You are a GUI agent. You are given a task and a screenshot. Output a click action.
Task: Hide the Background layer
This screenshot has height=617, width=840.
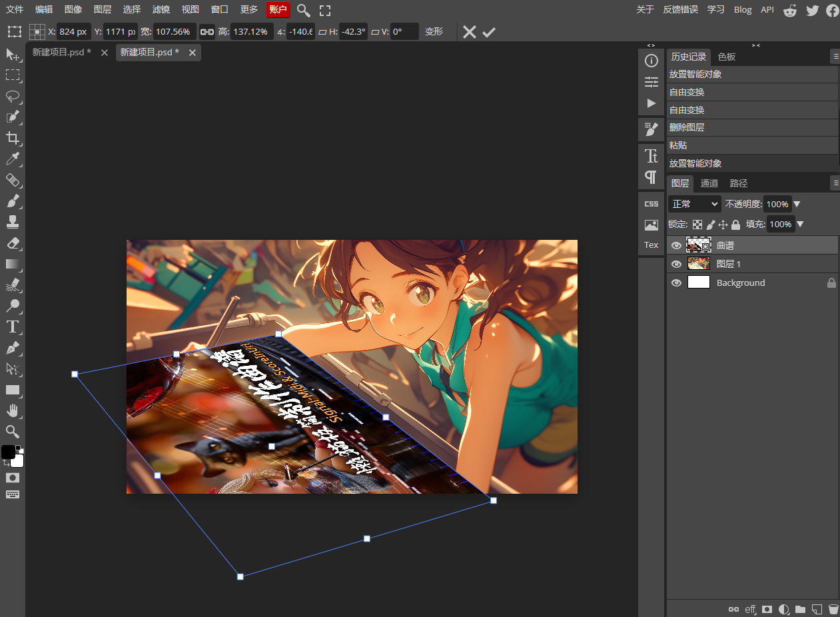(x=676, y=283)
